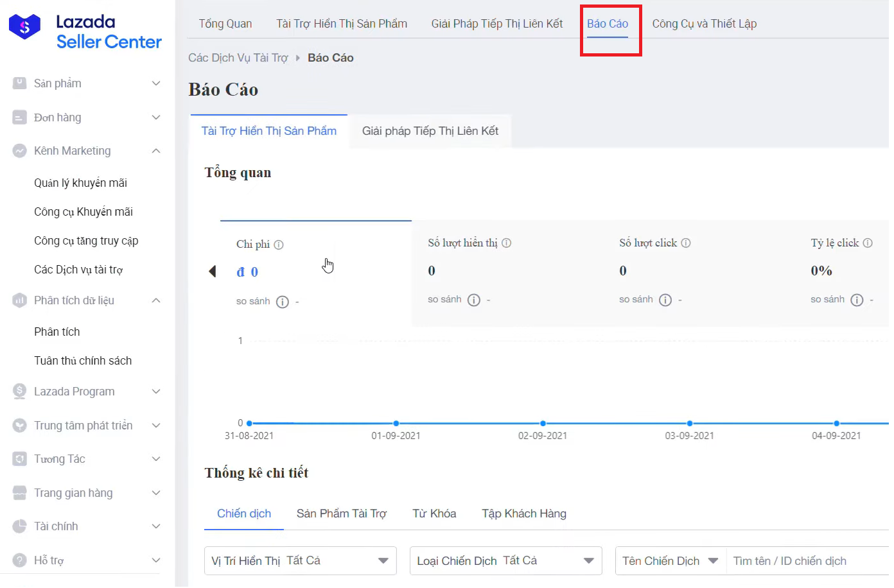The image size is (894, 588).
Task: Click the info icon beside Chi phí
Action: tap(279, 245)
